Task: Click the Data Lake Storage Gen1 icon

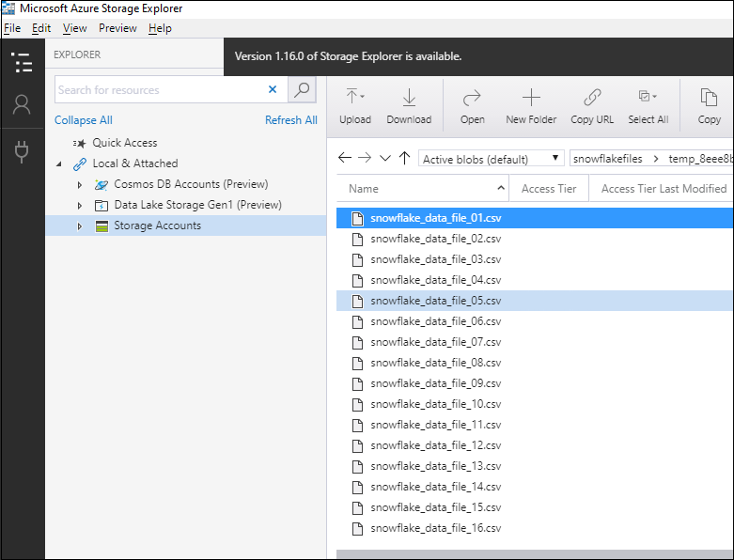Action: tap(102, 205)
